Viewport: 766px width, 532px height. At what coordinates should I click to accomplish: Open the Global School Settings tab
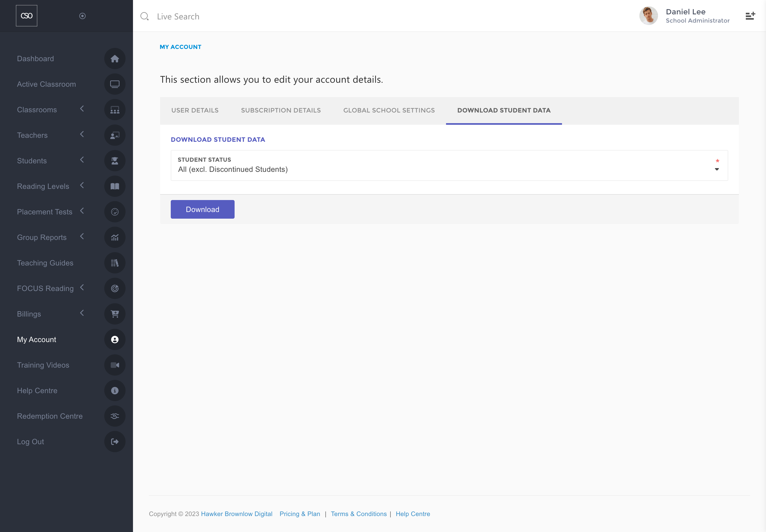(389, 110)
